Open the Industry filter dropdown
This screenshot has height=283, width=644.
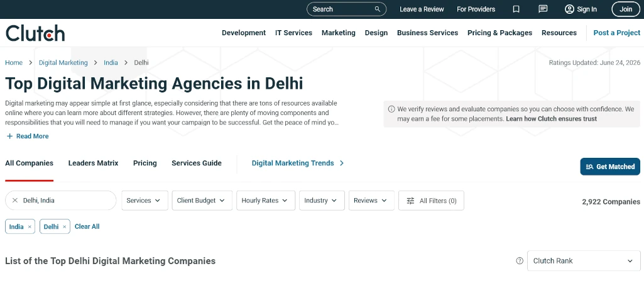(x=322, y=201)
